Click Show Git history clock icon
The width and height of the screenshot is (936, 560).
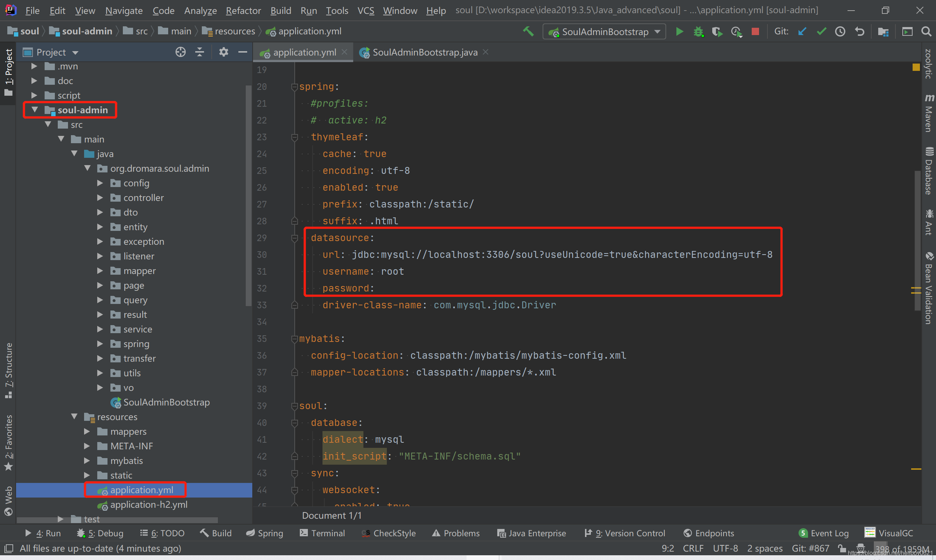click(x=840, y=31)
